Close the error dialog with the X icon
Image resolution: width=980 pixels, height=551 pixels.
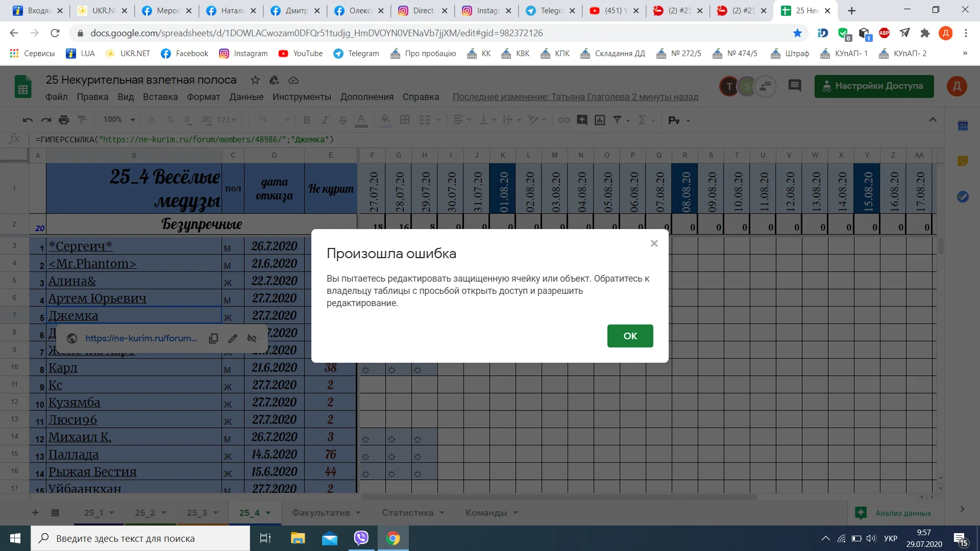point(654,243)
